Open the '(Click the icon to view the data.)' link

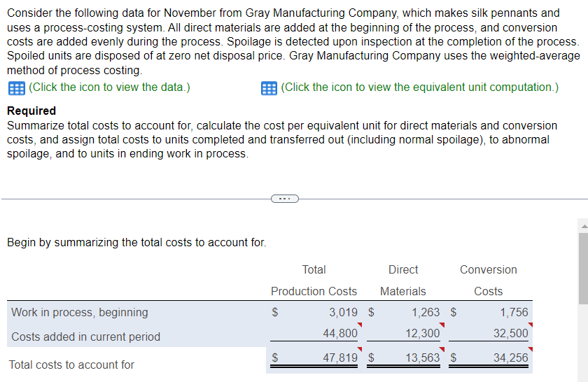[109, 87]
